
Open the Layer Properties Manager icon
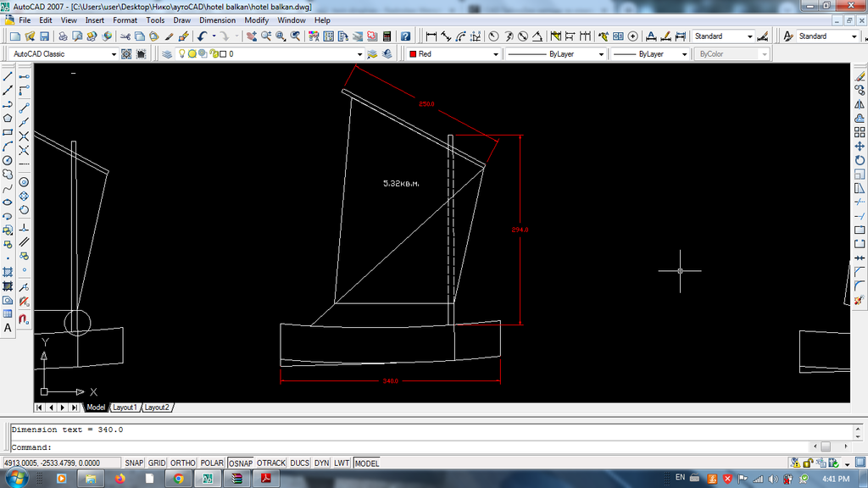click(x=167, y=54)
